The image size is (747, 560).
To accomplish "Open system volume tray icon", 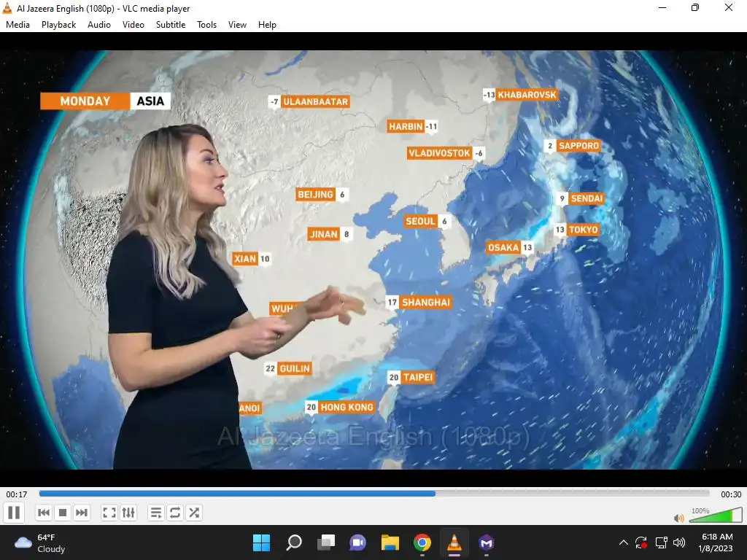I will (x=679, y=542).
